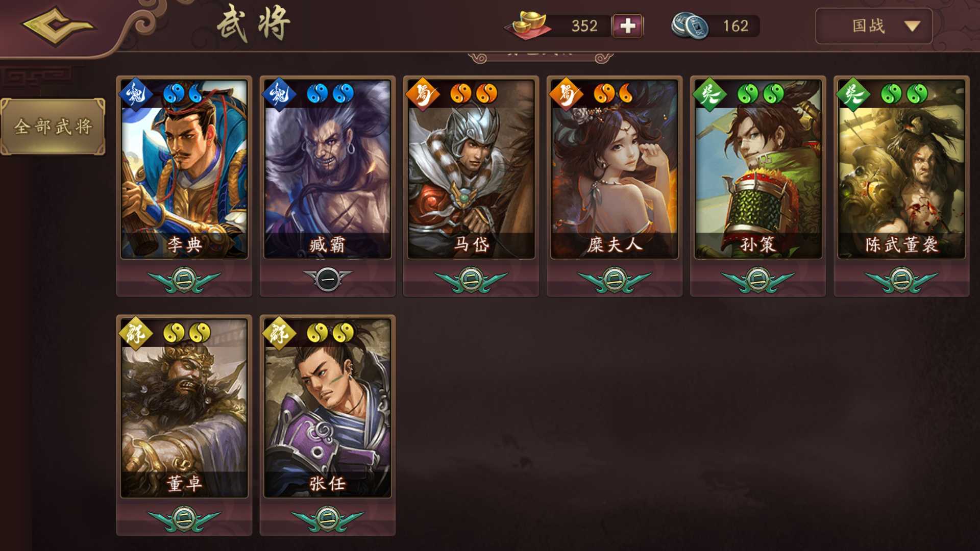Click the winged rank badge under 孙策
This screenshot has width=980, height=551.
point(758,280)
